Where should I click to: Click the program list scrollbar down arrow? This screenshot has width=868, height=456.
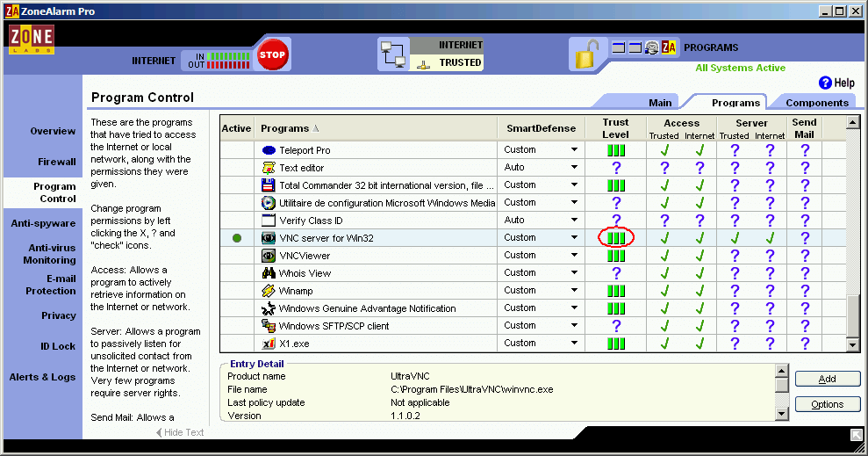[x=852, y=345]
